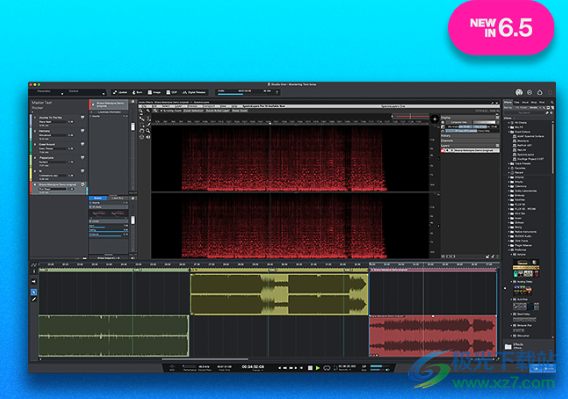This screenshot has height=399, width=568.
Task: Click the home icon at top right
Action: 540,92
